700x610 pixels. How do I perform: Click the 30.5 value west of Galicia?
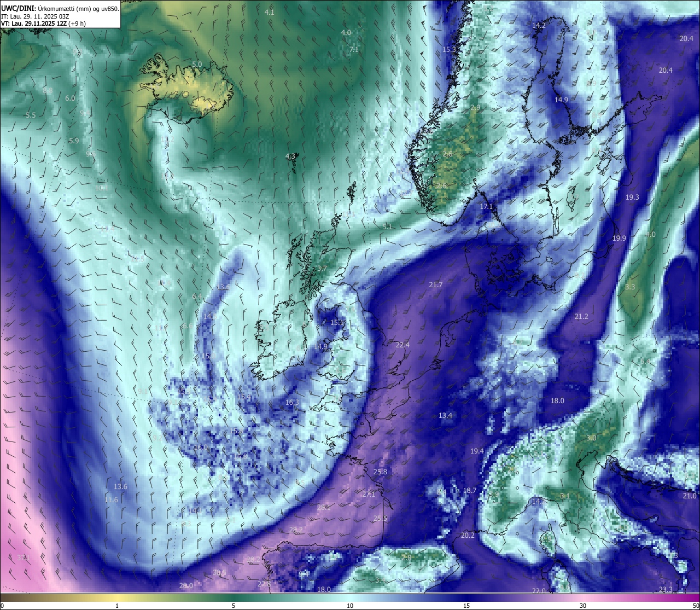coord(219,572)
